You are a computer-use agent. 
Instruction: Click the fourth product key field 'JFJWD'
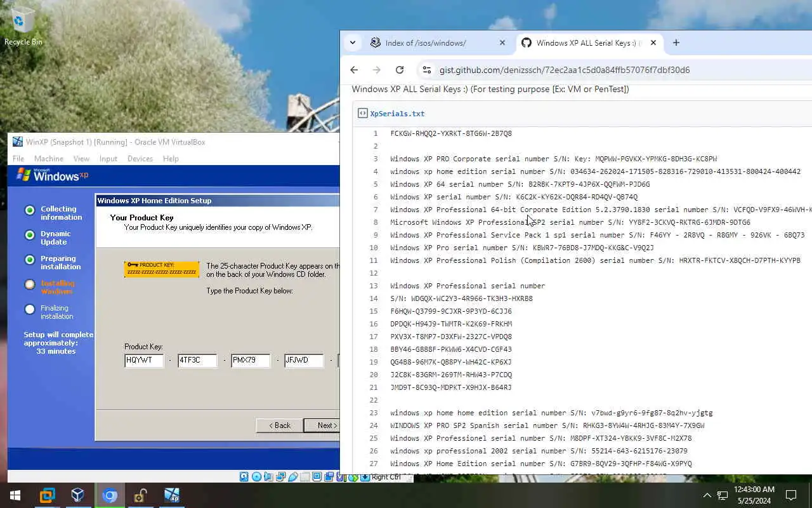[x=304, y=360]
